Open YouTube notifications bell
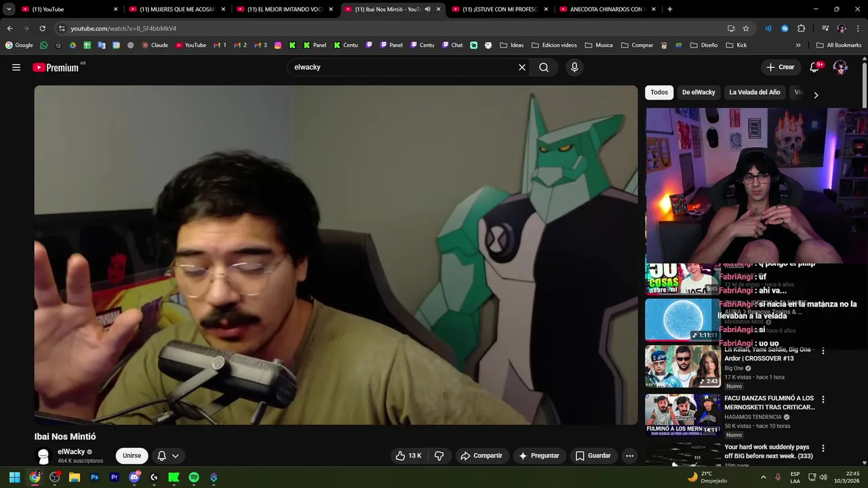 coord(815,67)
